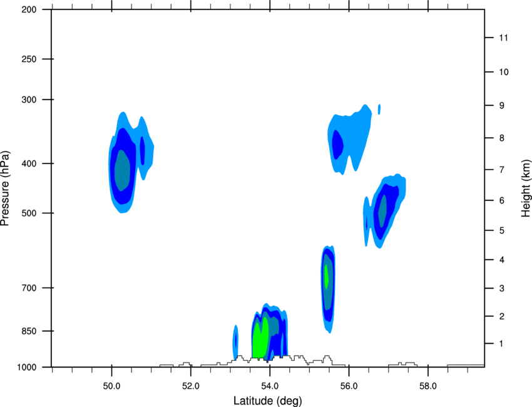Click the 52.0 latitude tick label
532x407 pixels.
(191, 386)
